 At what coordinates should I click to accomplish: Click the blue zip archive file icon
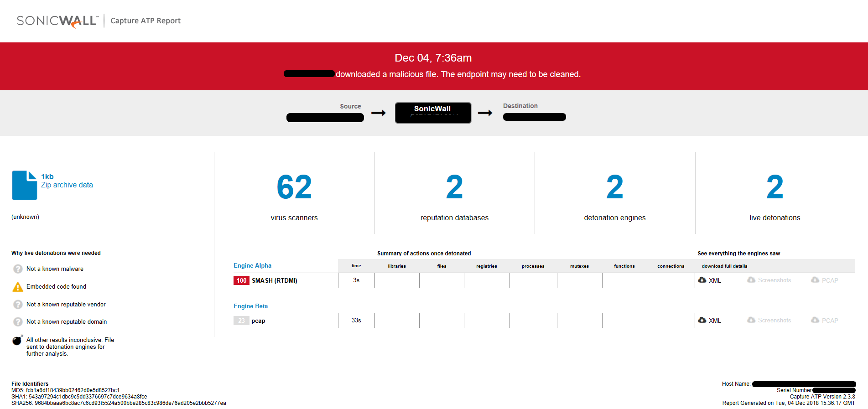[x=25, y=185]
